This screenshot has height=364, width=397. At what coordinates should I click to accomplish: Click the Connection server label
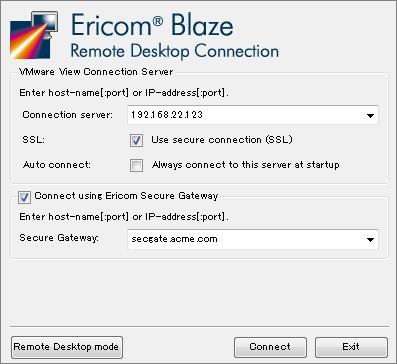(x=68, y=115)
